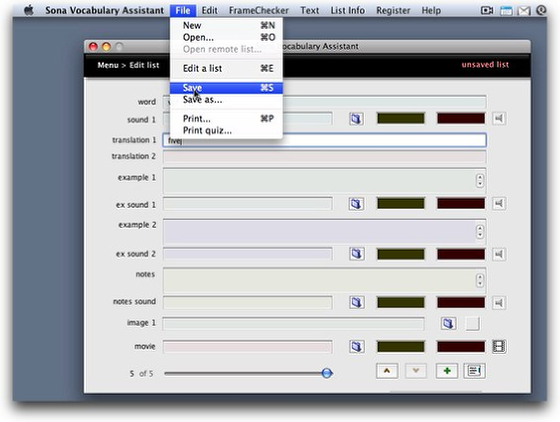Click the entry position slider handle
The image size is (560, 422).
[x=326, y=373]
